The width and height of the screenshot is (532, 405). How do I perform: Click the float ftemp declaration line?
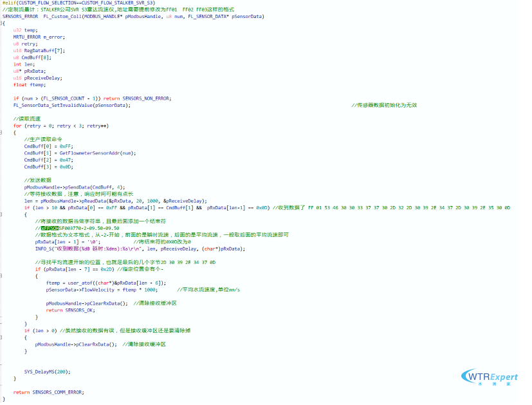tap(29, 84)
